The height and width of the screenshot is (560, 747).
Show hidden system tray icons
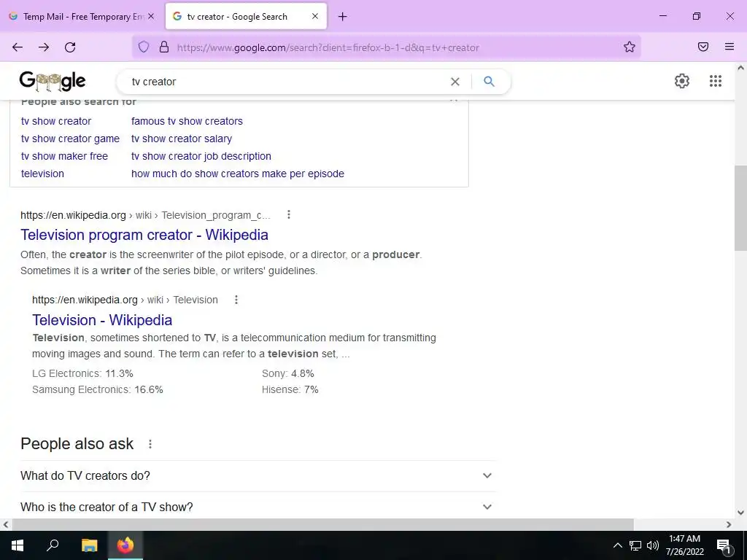617,545
